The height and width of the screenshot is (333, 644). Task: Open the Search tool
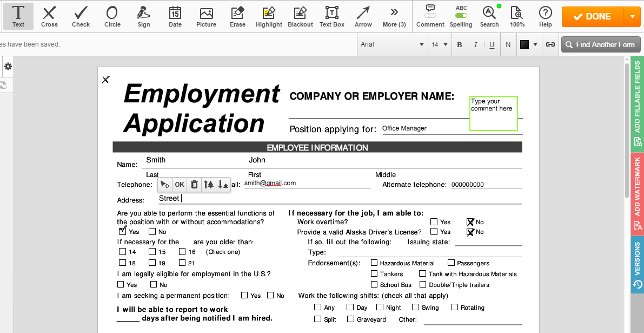489,16
